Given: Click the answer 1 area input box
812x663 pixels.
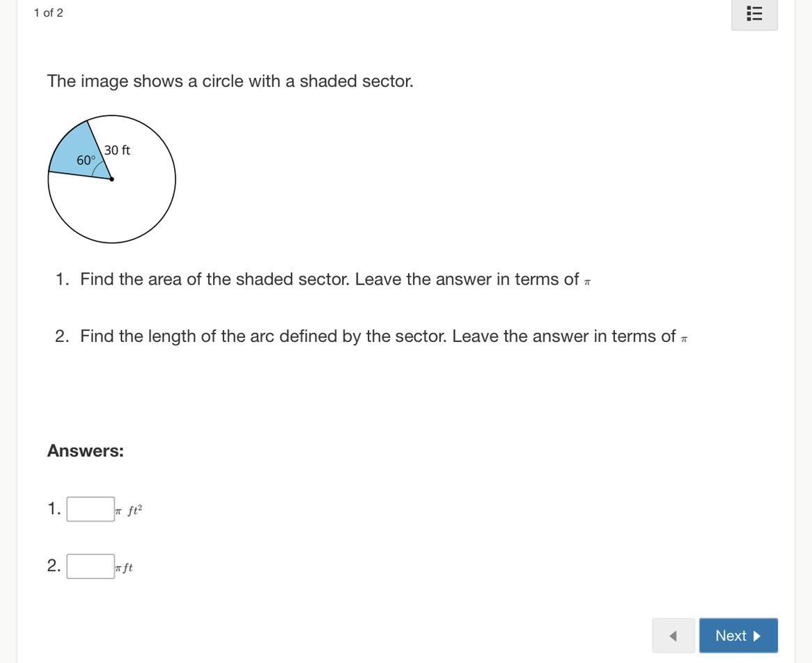Looking at the screenshot, I should 91,509.
